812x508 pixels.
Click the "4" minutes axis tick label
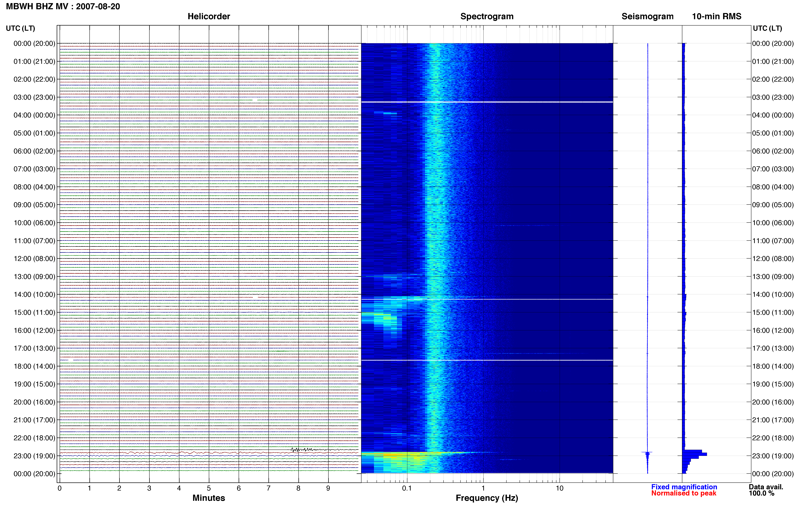(179, 488)
